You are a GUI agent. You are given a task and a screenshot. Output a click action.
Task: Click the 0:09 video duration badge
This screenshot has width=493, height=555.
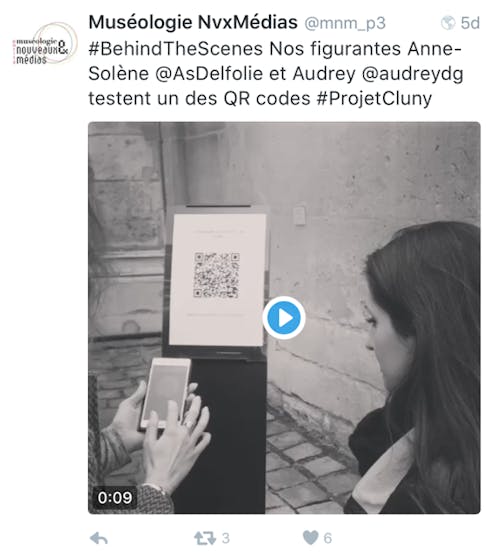pos(115,498)
